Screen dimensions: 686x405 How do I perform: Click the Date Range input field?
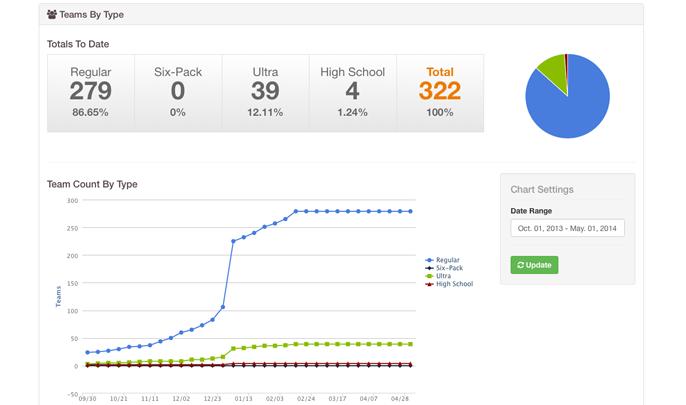[x=567, y=228]
